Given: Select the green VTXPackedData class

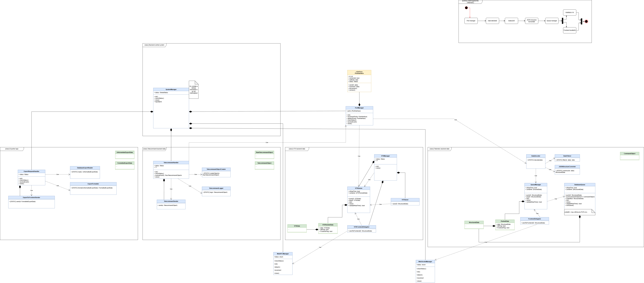Looking at the screenshot, I should [328, 228].
